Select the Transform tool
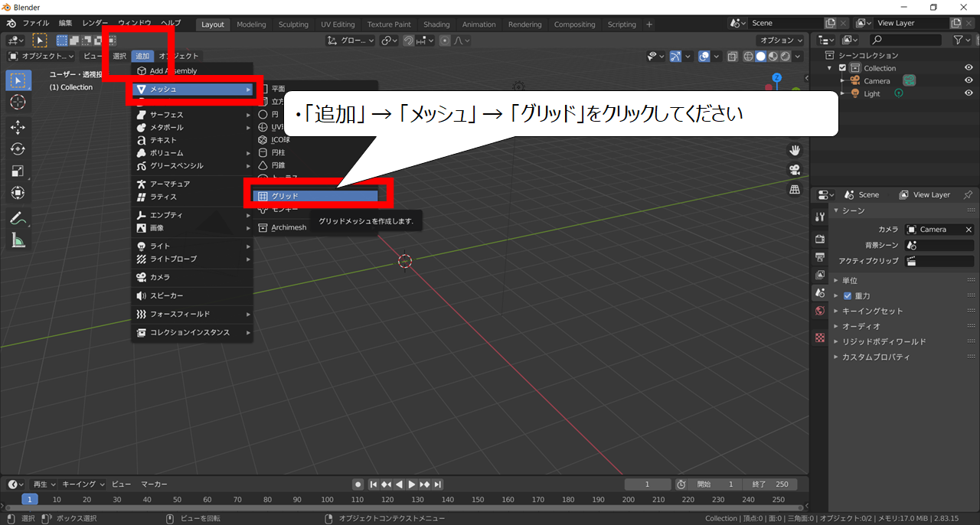The width and height of the screenshot is (980, 525). coord(19,193)
